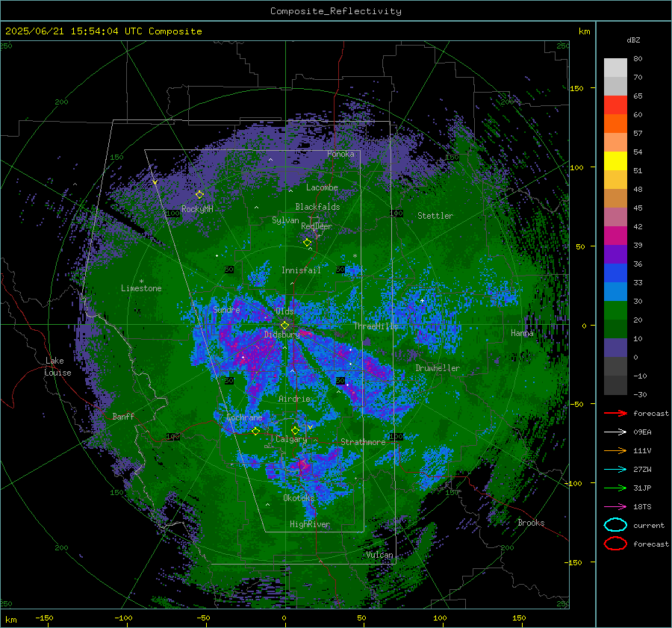Click the RedDeer city label
Image resolution: width=672 pixels, height=628 pixels.
(x=317, y=226)
